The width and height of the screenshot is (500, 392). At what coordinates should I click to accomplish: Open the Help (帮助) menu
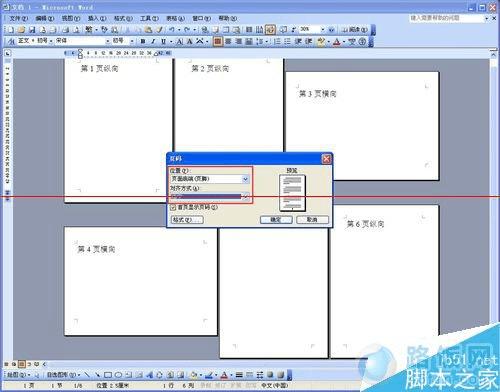[228, 18]
